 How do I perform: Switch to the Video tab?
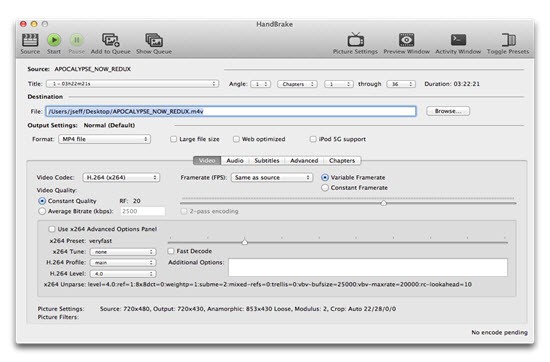[207, 160]
